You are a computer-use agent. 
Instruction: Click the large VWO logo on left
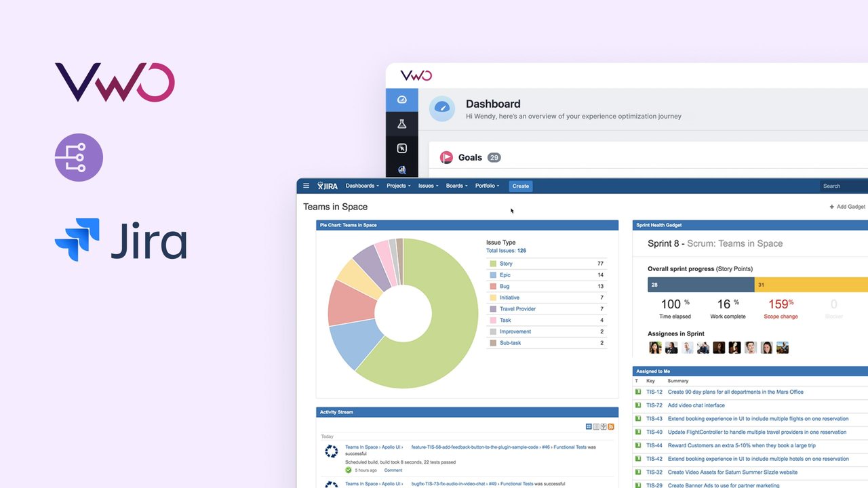click(115, 82)
